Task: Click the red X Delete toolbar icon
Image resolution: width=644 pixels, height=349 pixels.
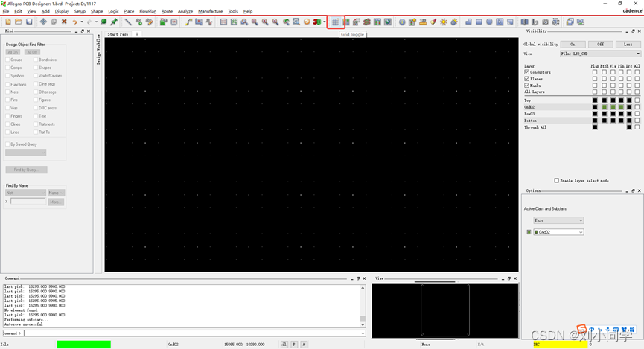Action: [x=64, y=22]
